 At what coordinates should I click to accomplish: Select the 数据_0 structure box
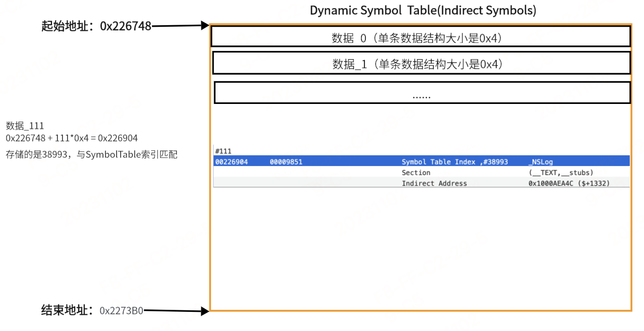point(421,37)
